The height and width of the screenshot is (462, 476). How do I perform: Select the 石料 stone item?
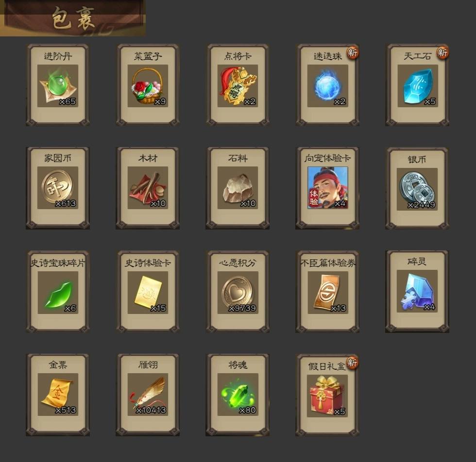238,187
